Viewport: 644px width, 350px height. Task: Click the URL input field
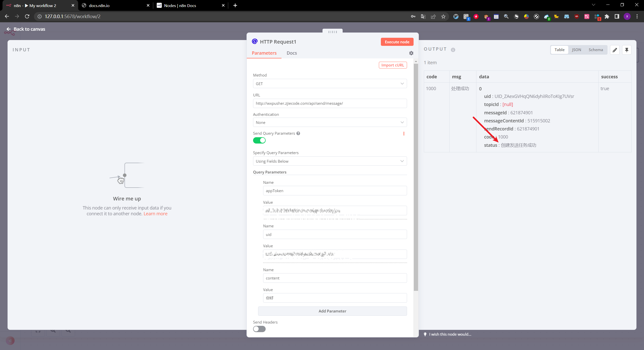330,103
